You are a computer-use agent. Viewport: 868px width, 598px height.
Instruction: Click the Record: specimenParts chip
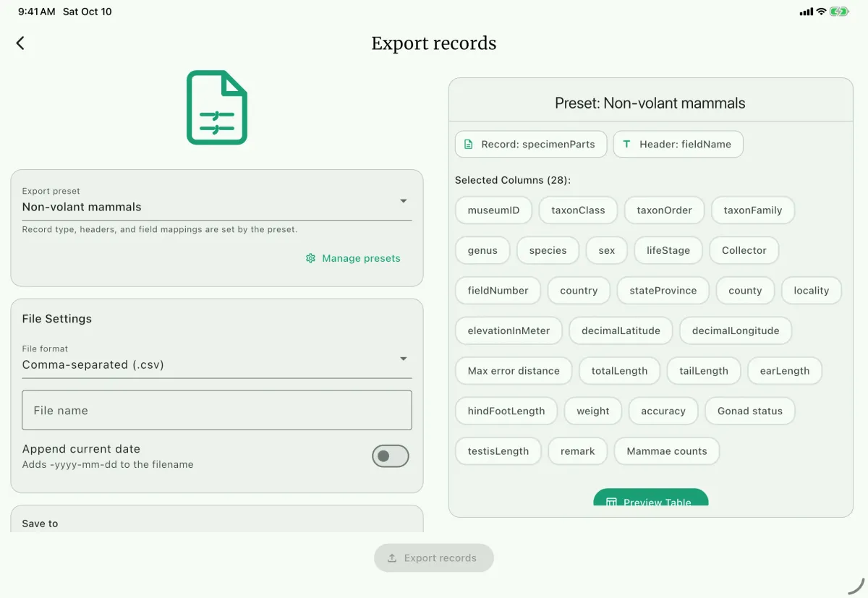tap(531, 144)
